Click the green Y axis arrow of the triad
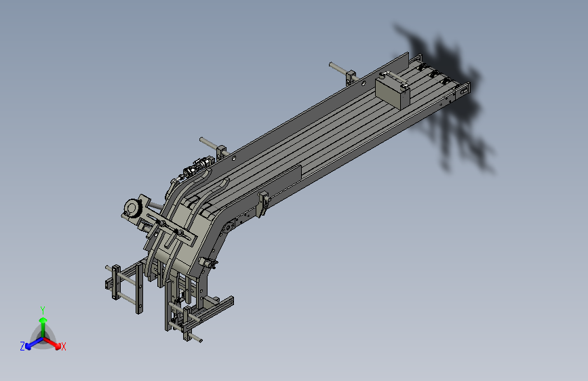The height and width of the screenshot is (381, 588). 43,327
